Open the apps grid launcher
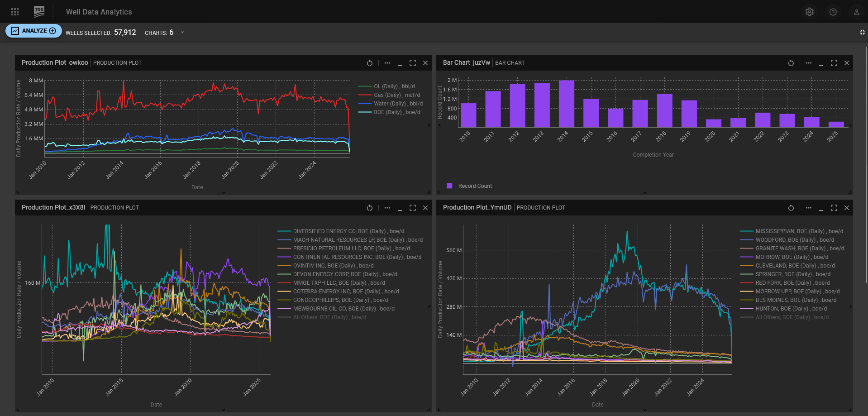 tap(15, 12)
